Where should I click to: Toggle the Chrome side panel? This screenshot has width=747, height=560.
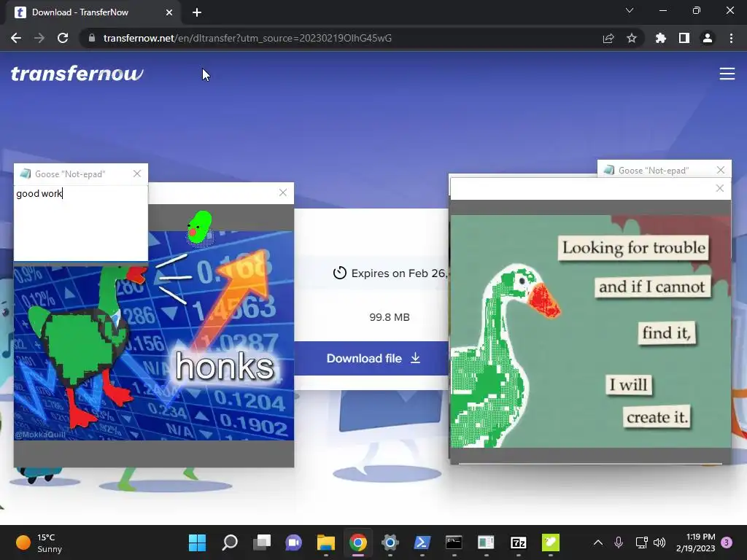pos(684,38)
